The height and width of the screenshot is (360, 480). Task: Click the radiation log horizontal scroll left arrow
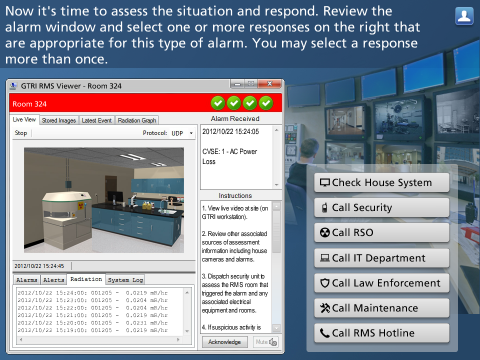tap(21, 340)
